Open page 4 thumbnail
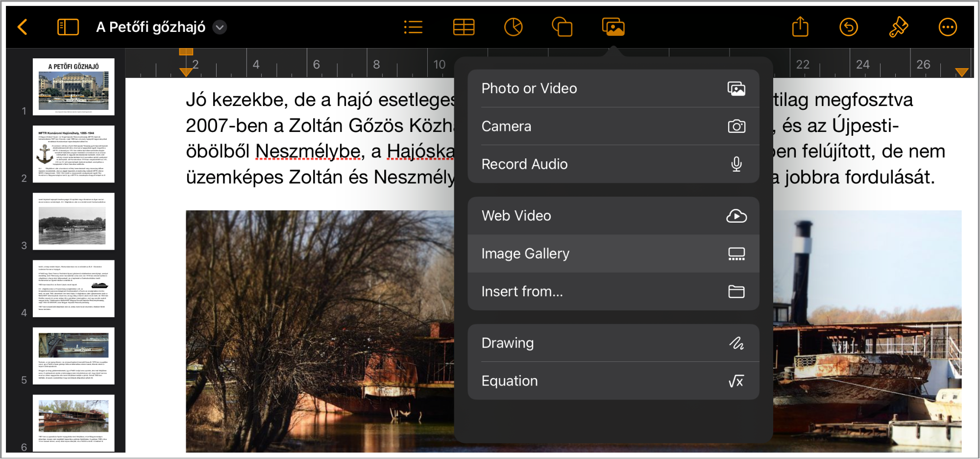 (x=73, y=288)
